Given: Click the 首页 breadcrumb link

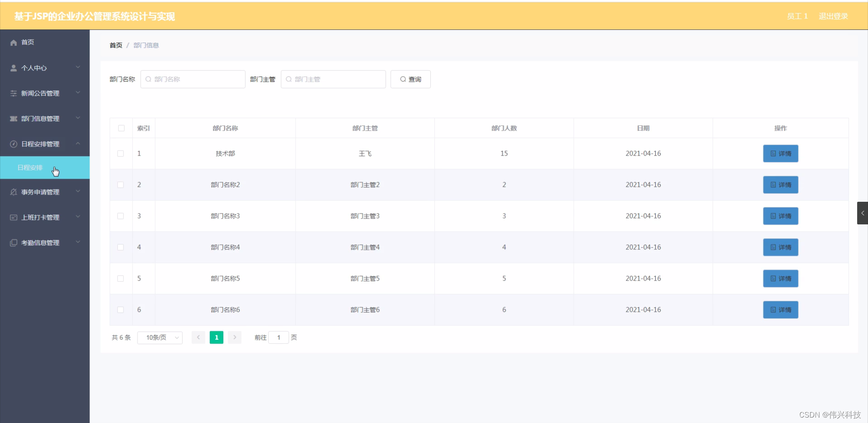Looking at the screenshot, I should coord(115,45).
